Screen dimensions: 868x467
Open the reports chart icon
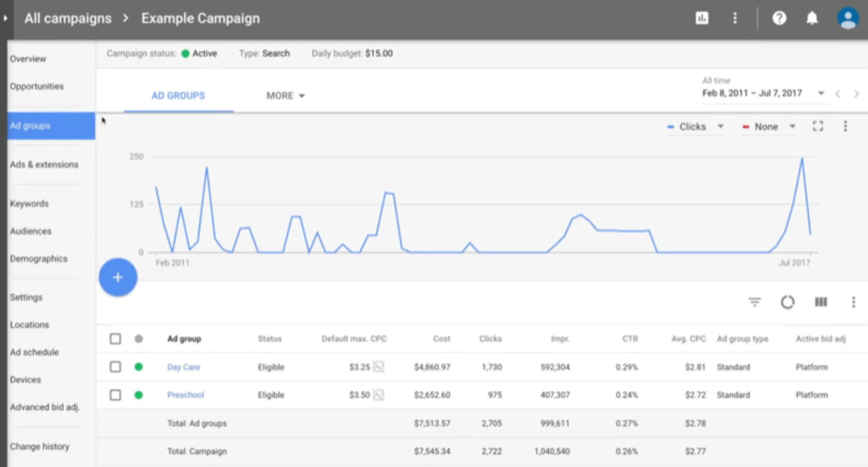702,18
